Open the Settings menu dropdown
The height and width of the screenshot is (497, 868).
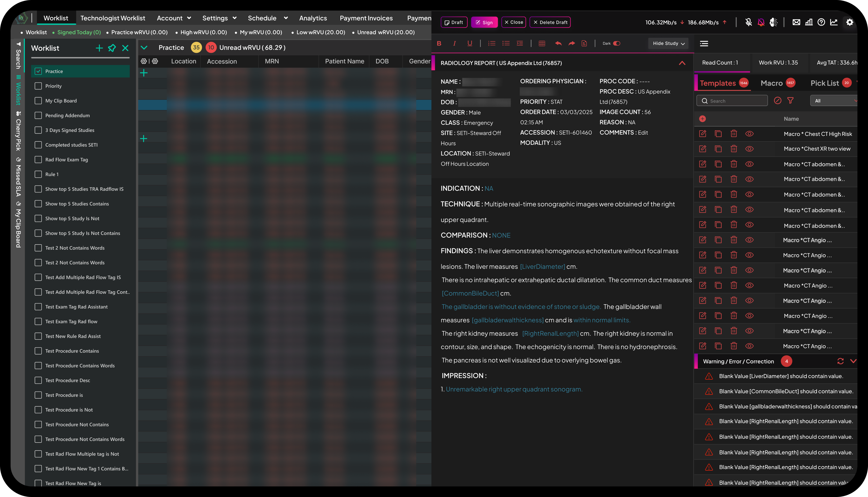219,18
